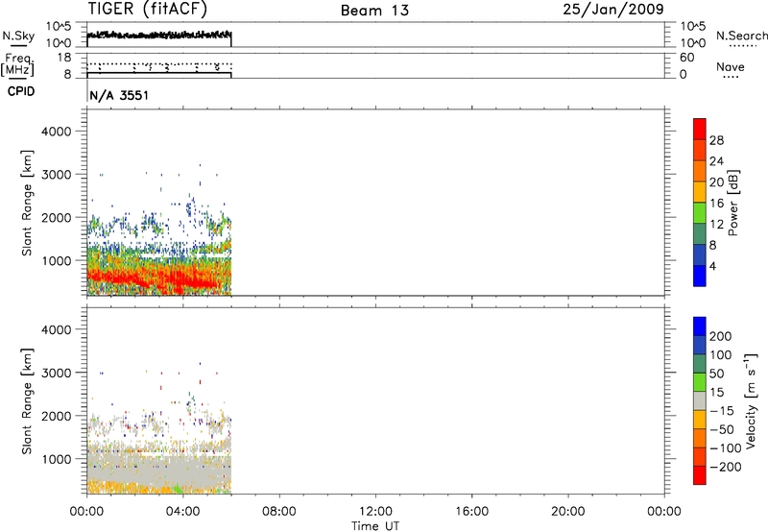
Task: Click the "4" power colorbar value
Action: (x=712, y=266)
